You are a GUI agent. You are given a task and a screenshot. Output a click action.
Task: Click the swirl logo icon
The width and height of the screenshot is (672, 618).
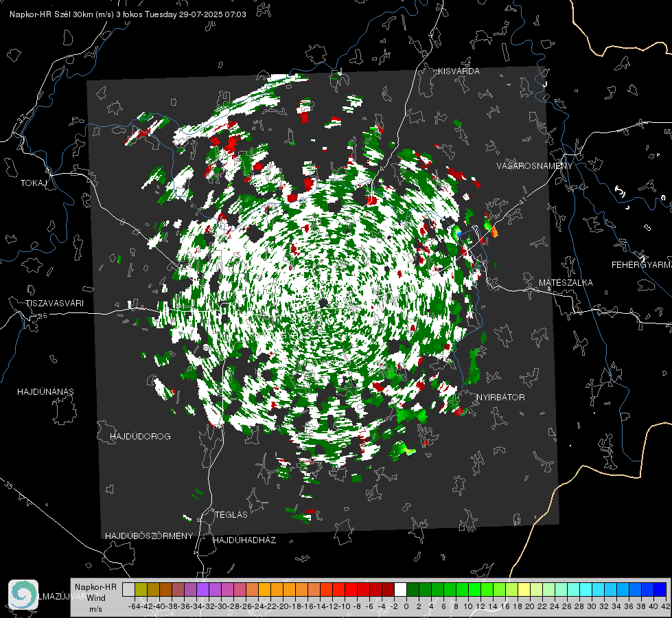(23, 595)
